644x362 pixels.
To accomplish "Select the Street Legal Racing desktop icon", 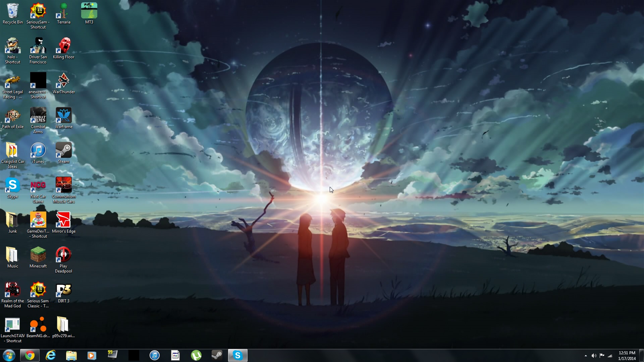I will pos(13,86).
